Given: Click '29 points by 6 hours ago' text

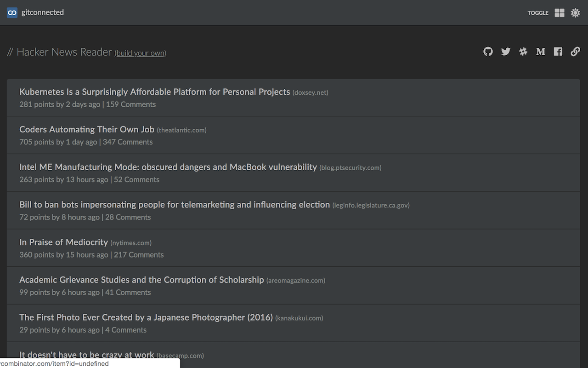Looking at the screenshot, I should [x=60, y=330].
